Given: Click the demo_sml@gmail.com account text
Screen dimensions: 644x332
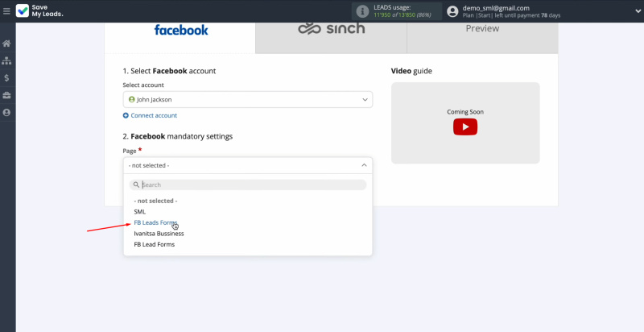Looking at the screenshot, I should pyautogui.click(x=496, y=8).
